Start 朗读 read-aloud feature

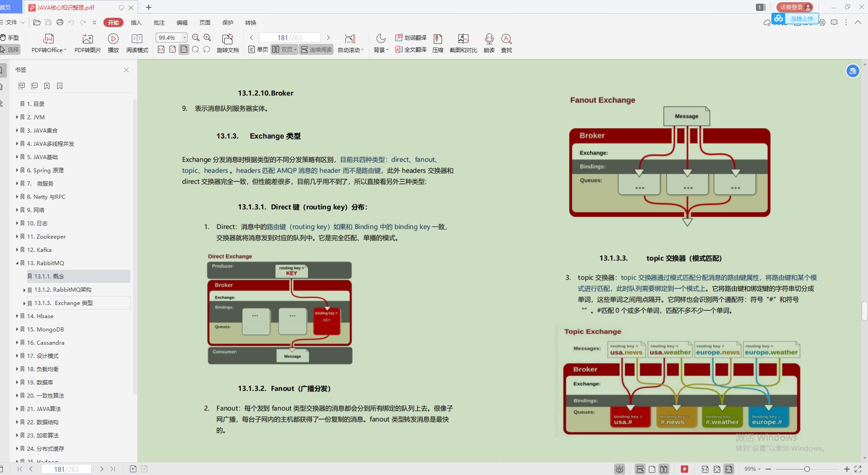(489, 43)
